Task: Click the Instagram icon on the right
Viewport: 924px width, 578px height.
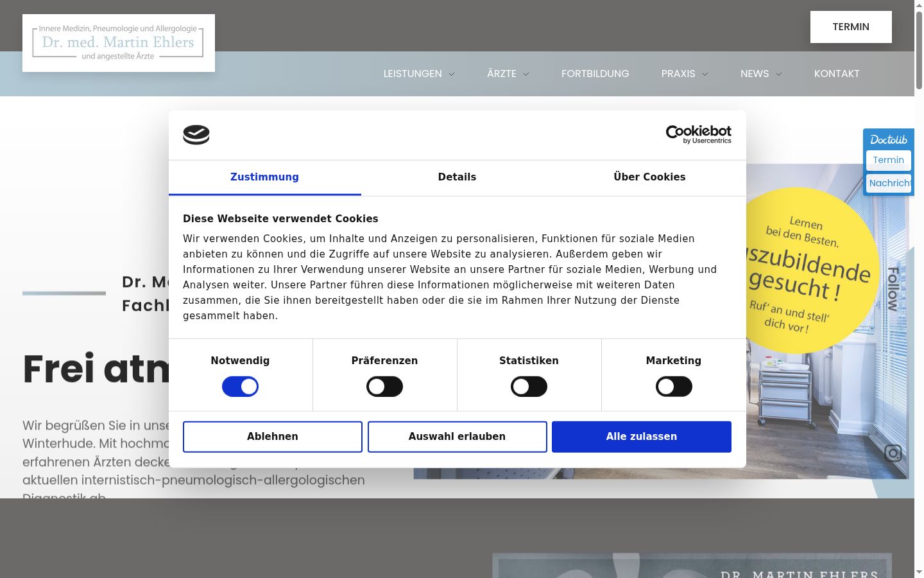Action: pyautogui.click(x=893, y=453)
